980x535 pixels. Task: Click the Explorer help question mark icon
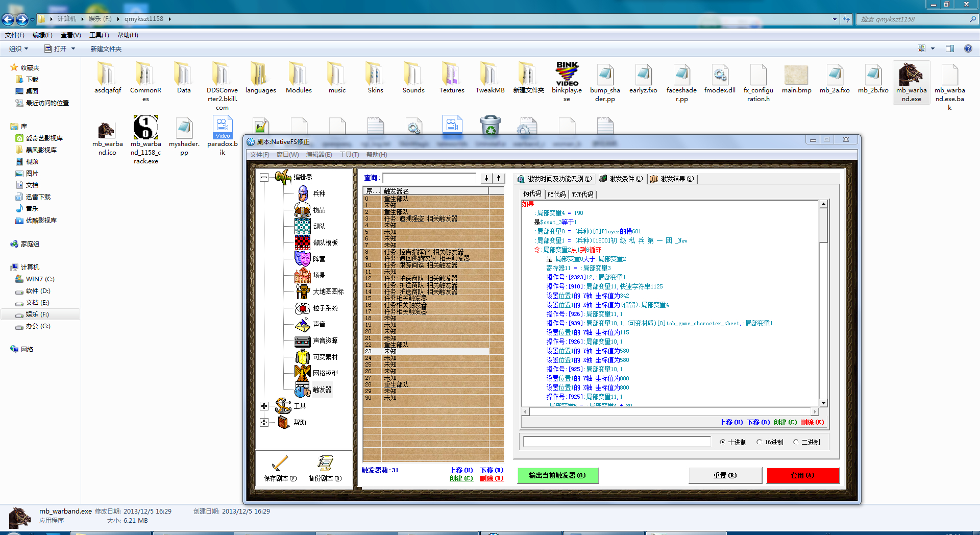(x=968, y=48)
